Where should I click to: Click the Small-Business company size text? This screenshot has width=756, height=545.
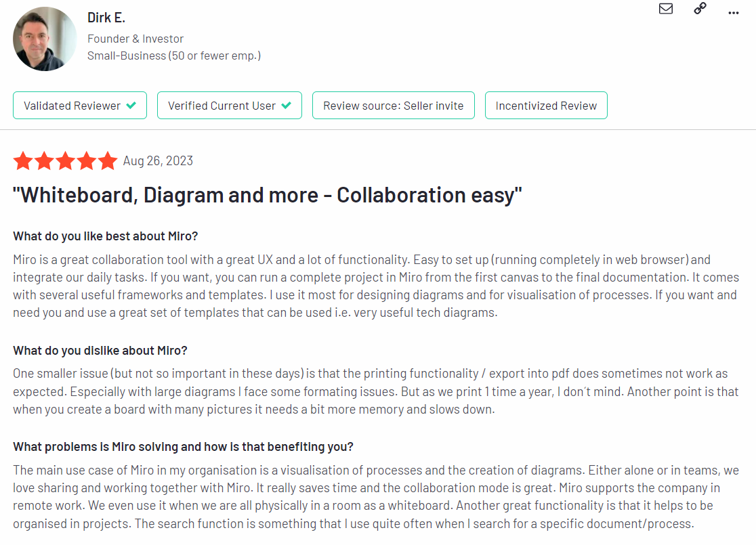pos(174,56)
